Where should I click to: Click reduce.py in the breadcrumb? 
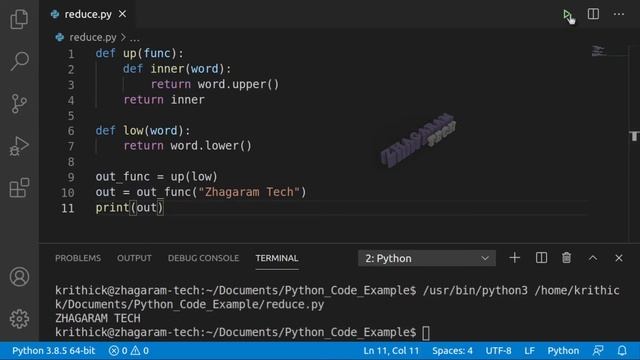(93, 38)
